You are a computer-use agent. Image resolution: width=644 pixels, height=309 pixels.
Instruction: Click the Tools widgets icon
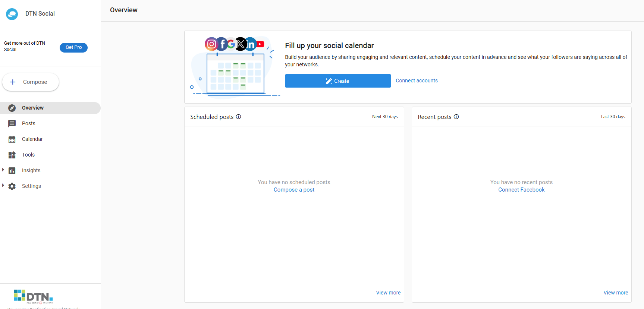(12, 155)
